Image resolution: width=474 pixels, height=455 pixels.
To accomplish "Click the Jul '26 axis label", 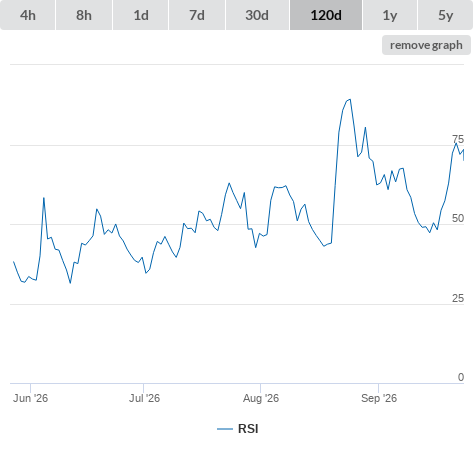I will click(144, 398).
